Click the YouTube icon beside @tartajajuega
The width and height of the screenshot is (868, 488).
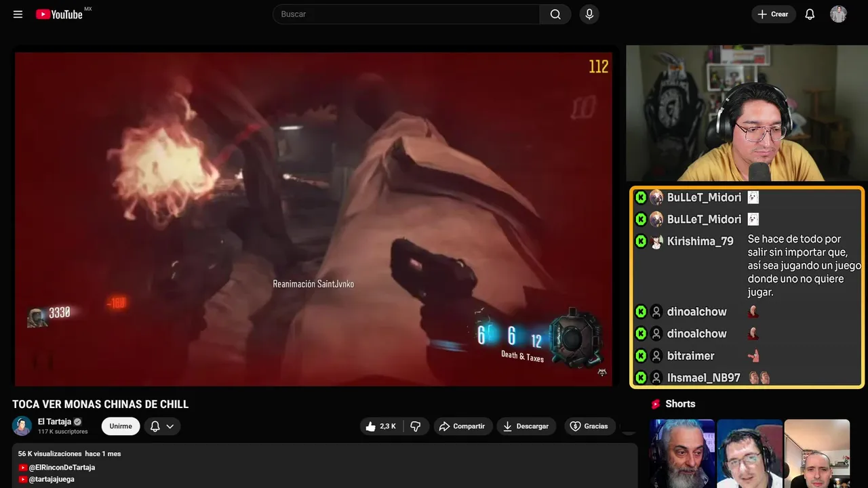(23, 479)
